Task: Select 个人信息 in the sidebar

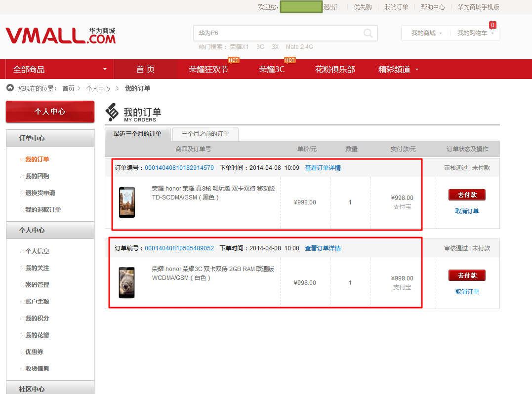Action: tap(37, 251)
